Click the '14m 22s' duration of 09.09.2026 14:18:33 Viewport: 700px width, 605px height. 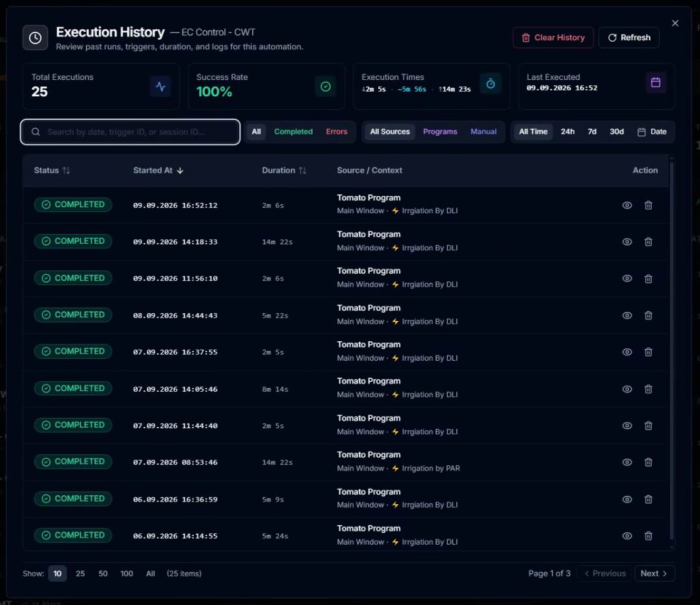coord(278,242)
